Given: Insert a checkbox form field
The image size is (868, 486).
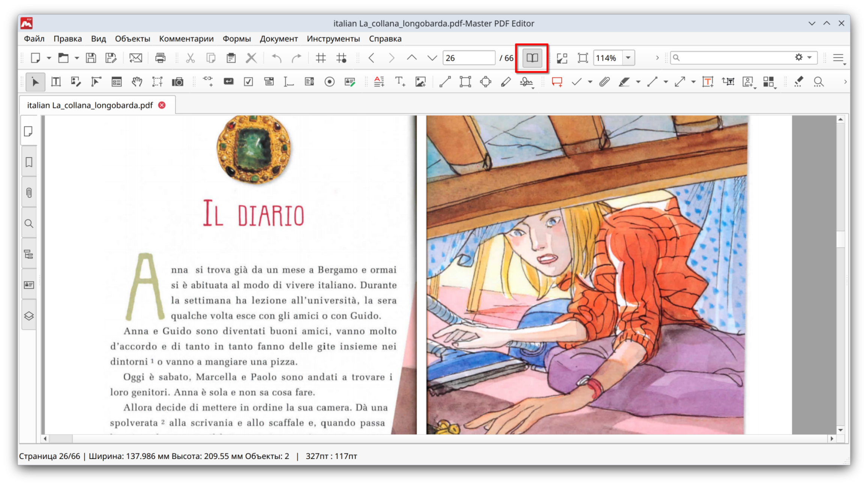Looking at the screenshot, I should coord(248,82).
